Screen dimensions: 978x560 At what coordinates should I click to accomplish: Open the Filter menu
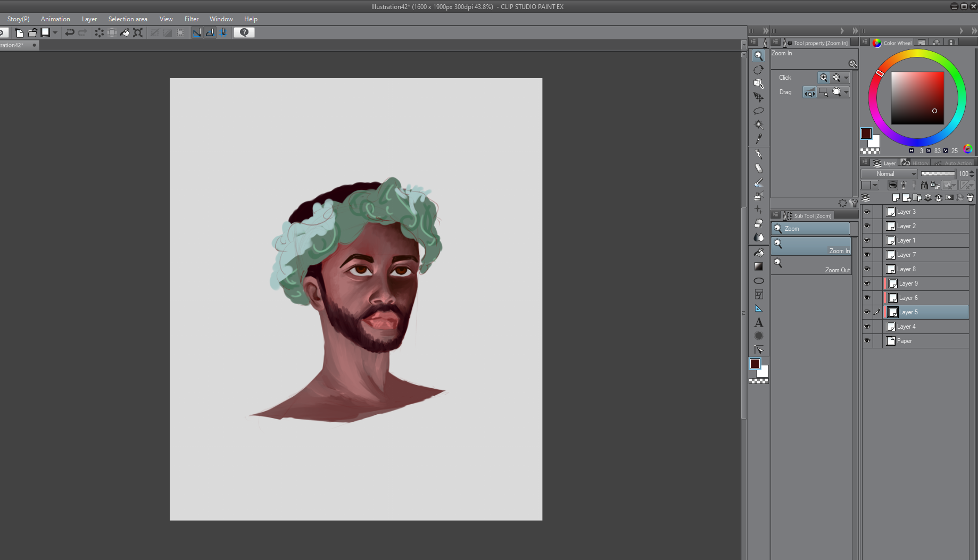click(192, 19)
